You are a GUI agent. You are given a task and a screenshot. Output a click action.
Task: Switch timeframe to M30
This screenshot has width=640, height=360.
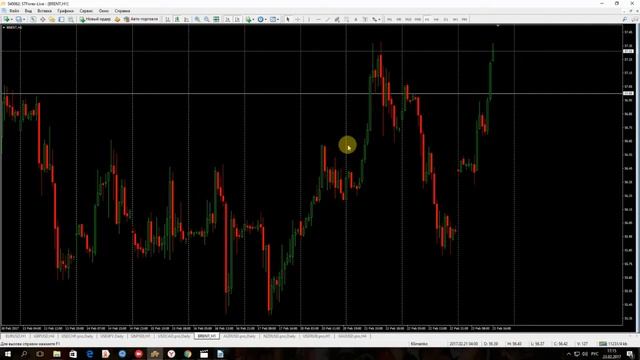coord(418,19)
